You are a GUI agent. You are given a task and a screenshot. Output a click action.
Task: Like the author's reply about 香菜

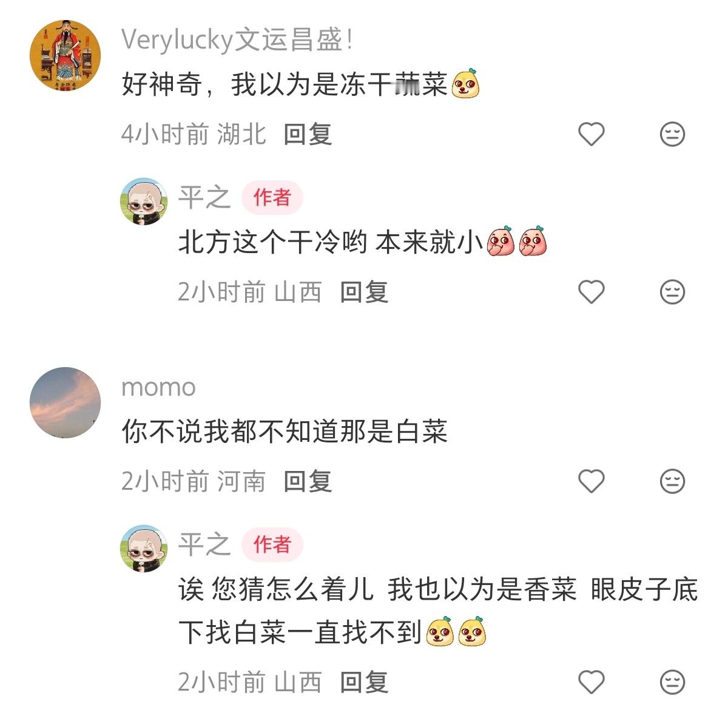click(591, 682)
